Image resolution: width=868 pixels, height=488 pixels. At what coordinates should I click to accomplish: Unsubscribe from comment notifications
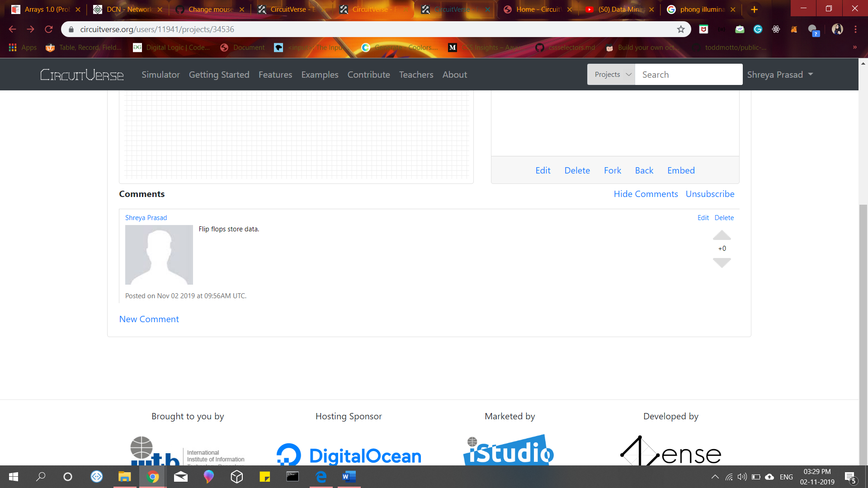pyautogui.click(x=710, y=194)
